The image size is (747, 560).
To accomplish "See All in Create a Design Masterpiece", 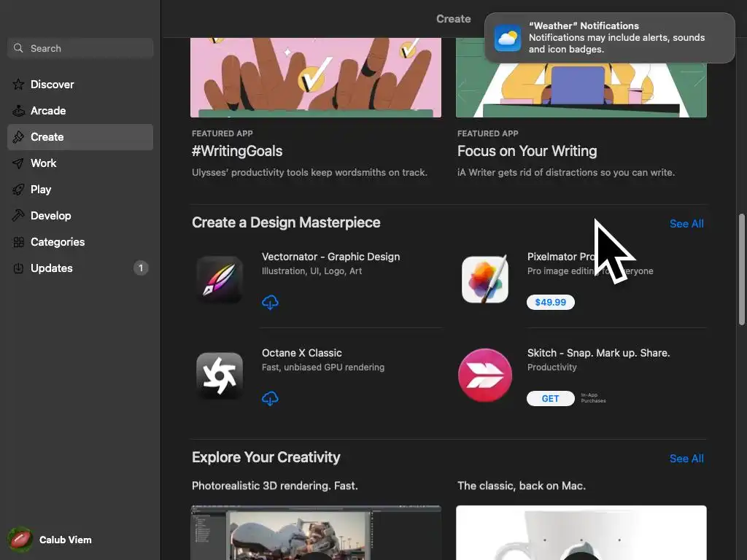I will tap(686, 224).
